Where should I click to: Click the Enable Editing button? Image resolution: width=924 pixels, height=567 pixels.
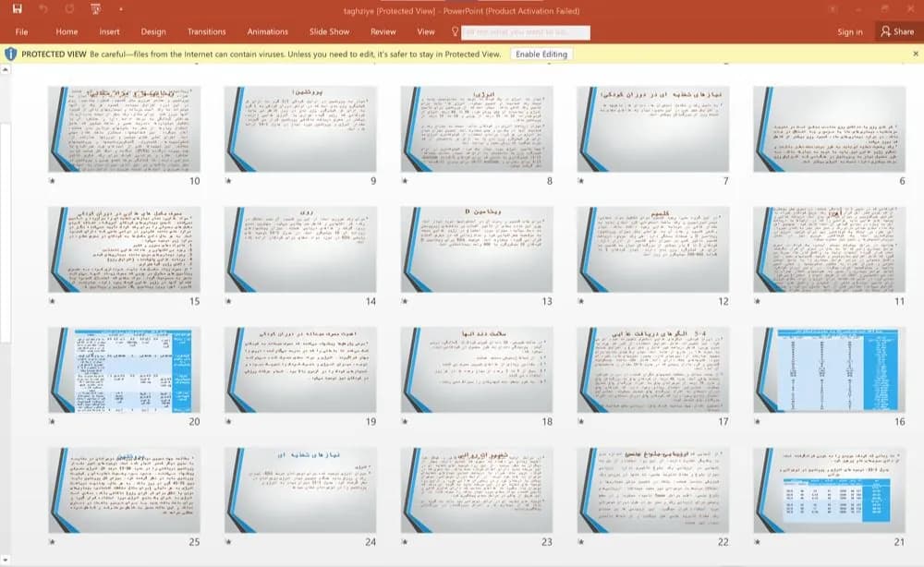coord(541,54)
